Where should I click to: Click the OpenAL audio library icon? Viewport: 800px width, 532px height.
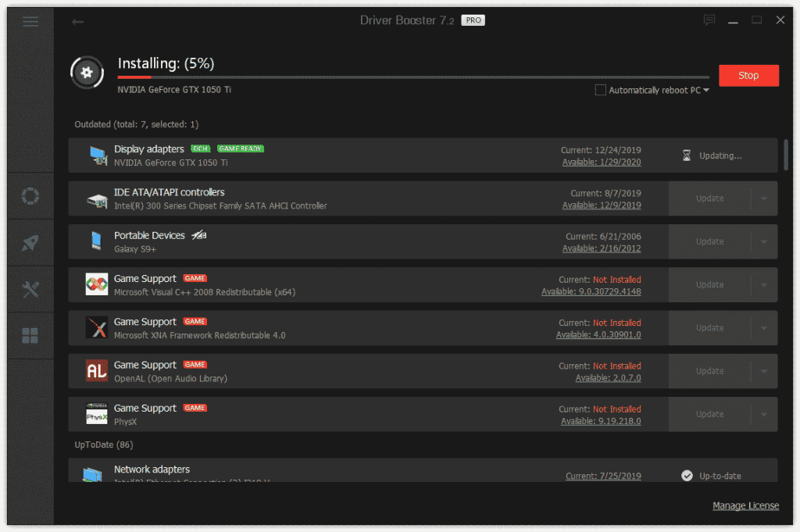click(97, 370)
